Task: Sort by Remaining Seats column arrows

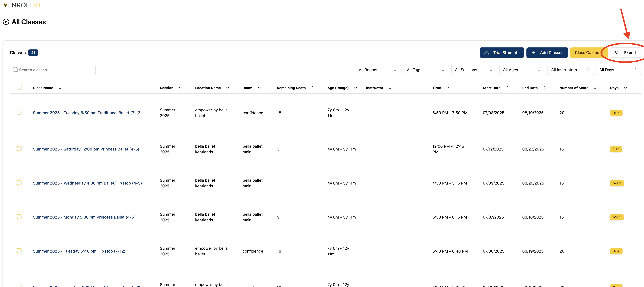Action: (x=312, y=88)
